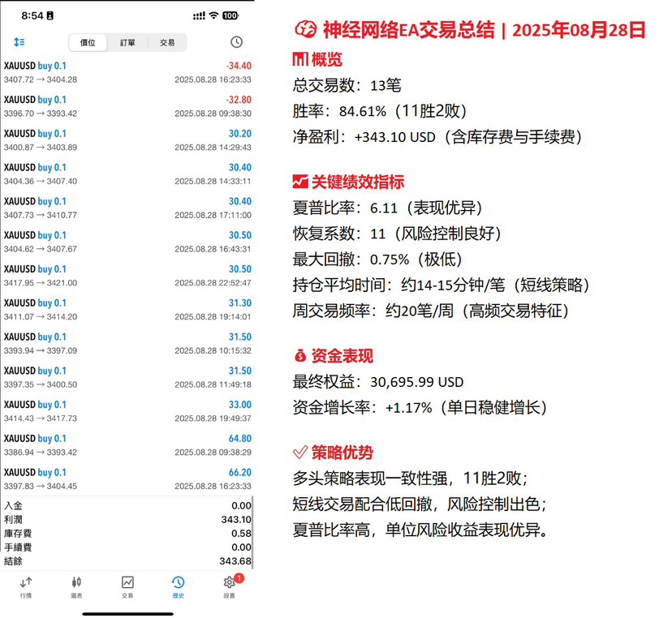Select the trade with loss -34.40
The width and height of the screenshot is (672, 618).
point(127,72)
